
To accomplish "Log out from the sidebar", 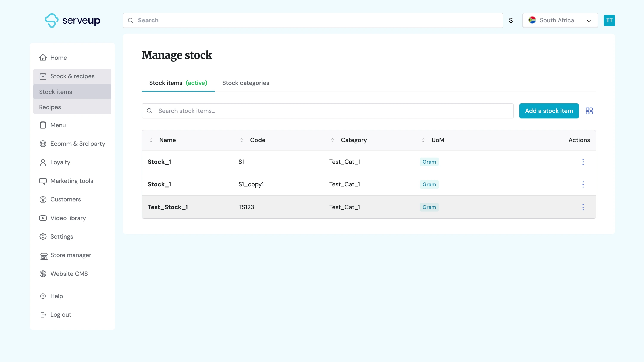I will click(x=60, y=314).
